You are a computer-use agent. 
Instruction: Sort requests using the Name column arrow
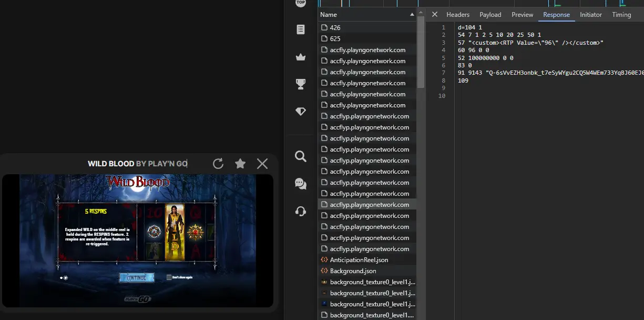(412, 15)
